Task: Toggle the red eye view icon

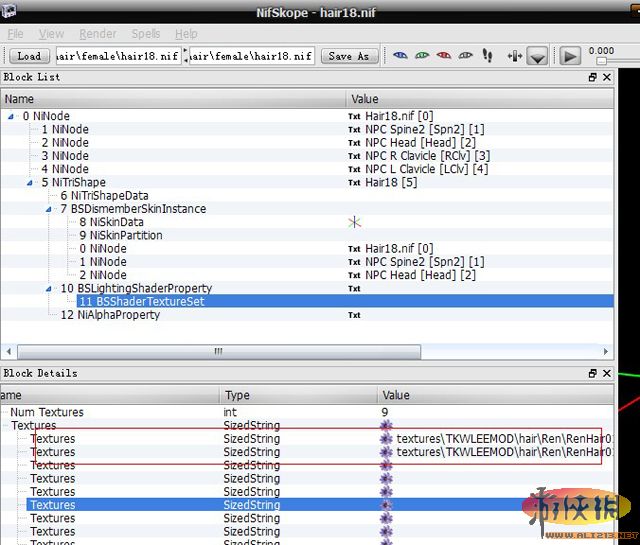Action: click(444, 56)
